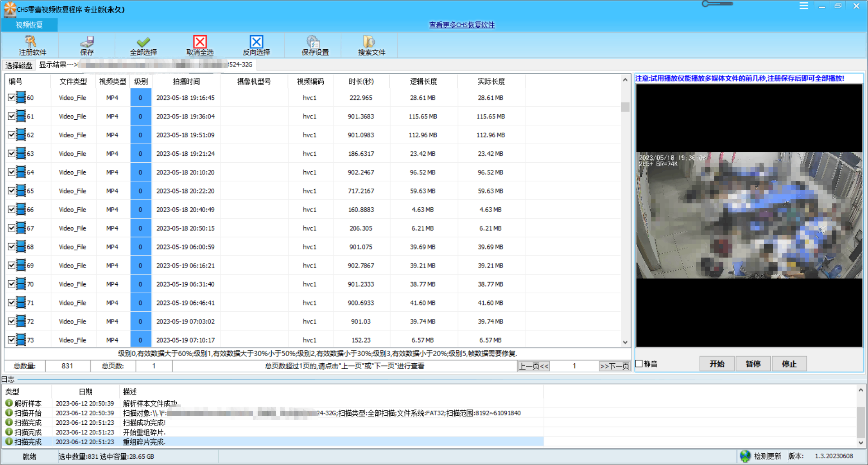The image size is (868, 465).
Task: Click the 取消全选 deselect-all red X icon
Action: pos(200,42)
